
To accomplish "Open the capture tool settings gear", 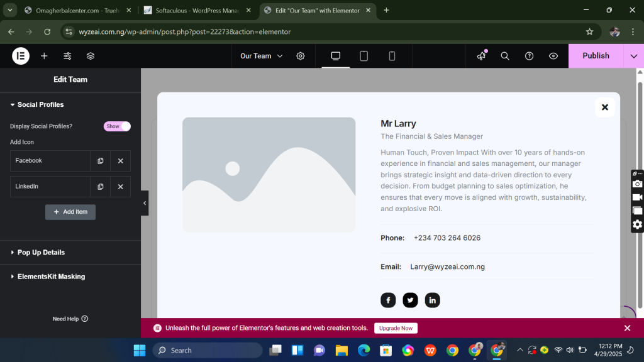I will [x=637, y=224].
